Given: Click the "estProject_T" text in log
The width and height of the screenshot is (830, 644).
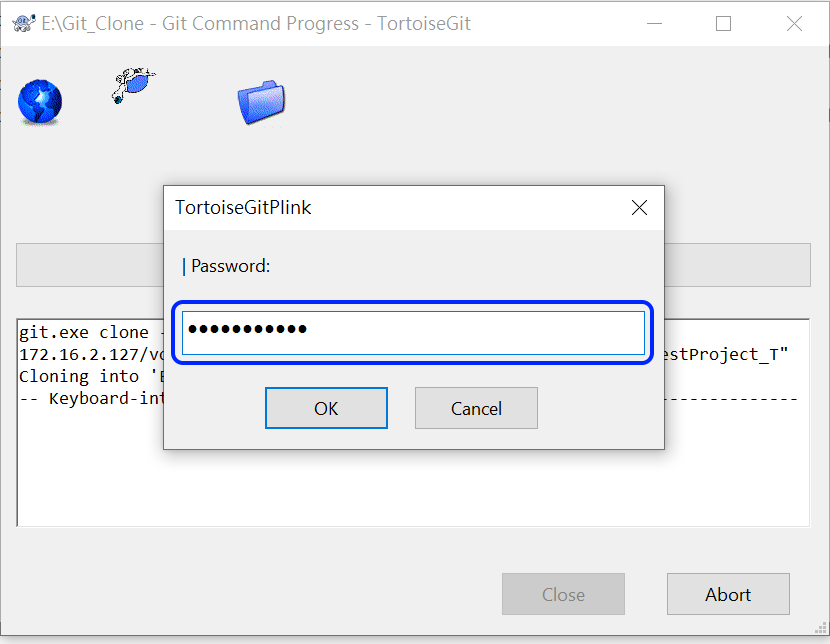Looking at the screenshot, I should click(x=726, y=354).
